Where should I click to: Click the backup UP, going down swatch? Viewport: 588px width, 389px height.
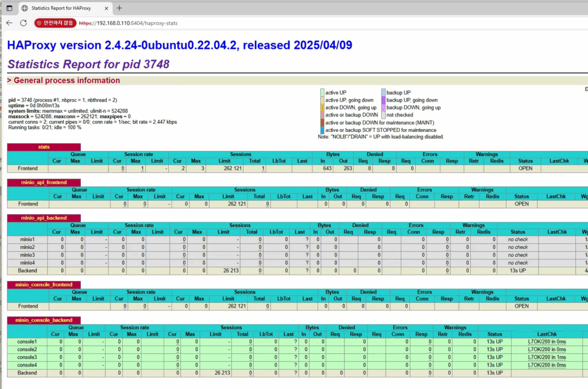click(384, 100)
